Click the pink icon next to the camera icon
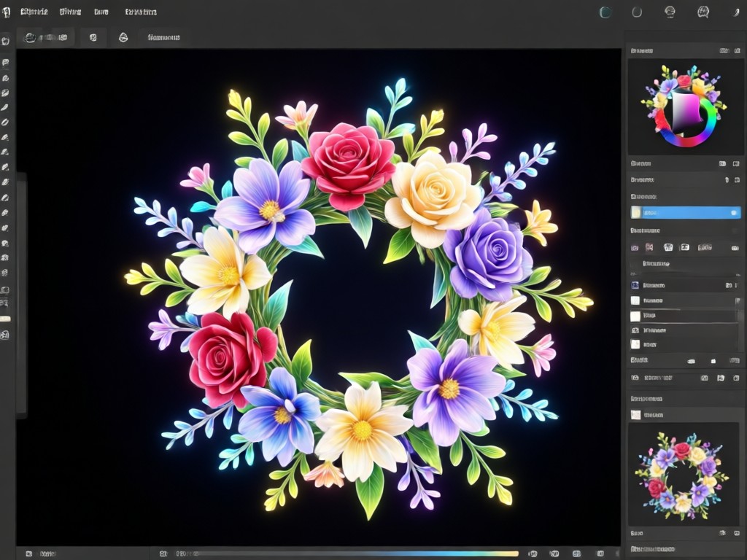747x560 pixels. [x=649, y=247]
